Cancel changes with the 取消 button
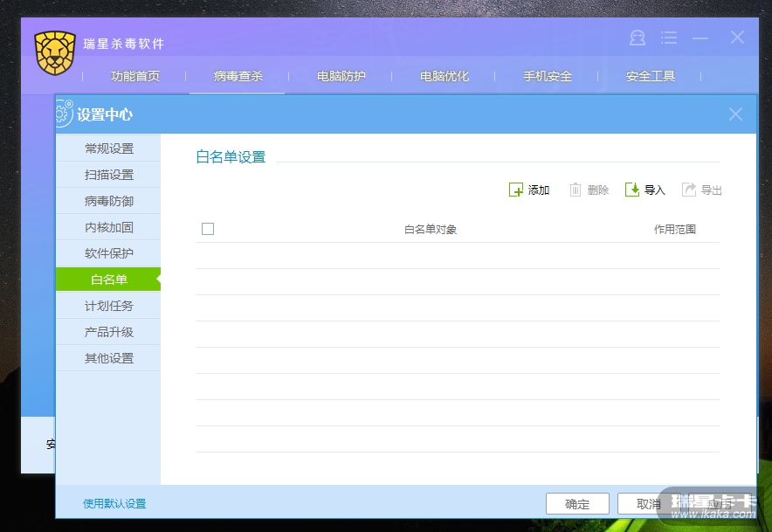This screenshot has height=532, width=772. point(648,503)
